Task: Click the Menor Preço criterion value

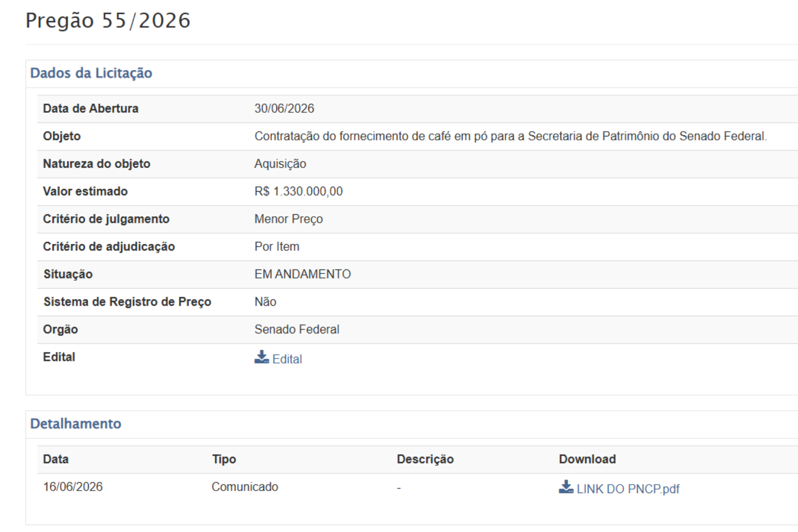Action: (289, 219)
